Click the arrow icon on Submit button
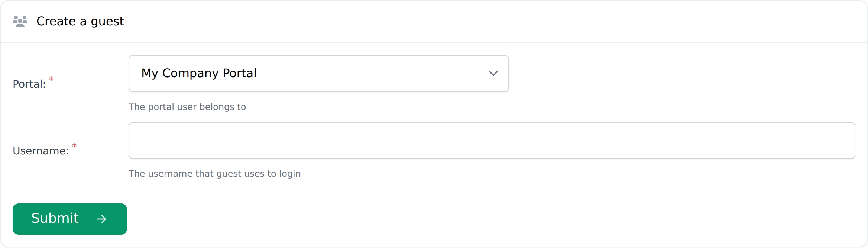Image resolution: width=868 pixels, height=248 pixels. [x=102, y=219]
